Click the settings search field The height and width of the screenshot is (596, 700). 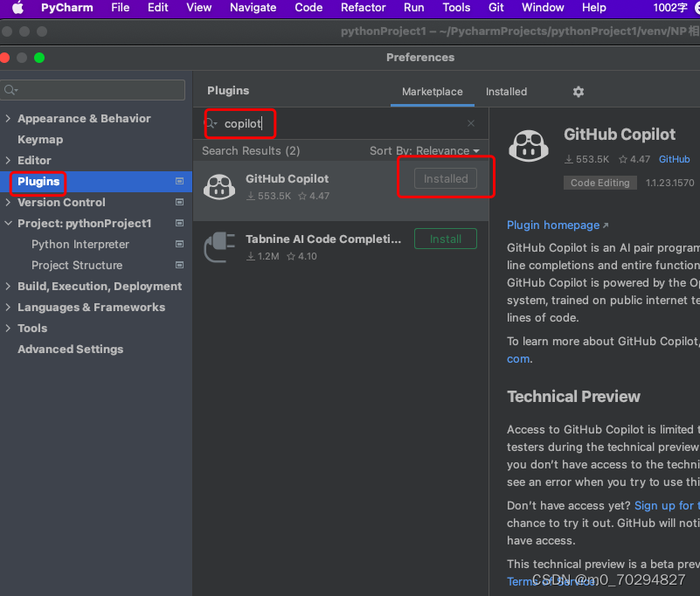pos(93,90)
